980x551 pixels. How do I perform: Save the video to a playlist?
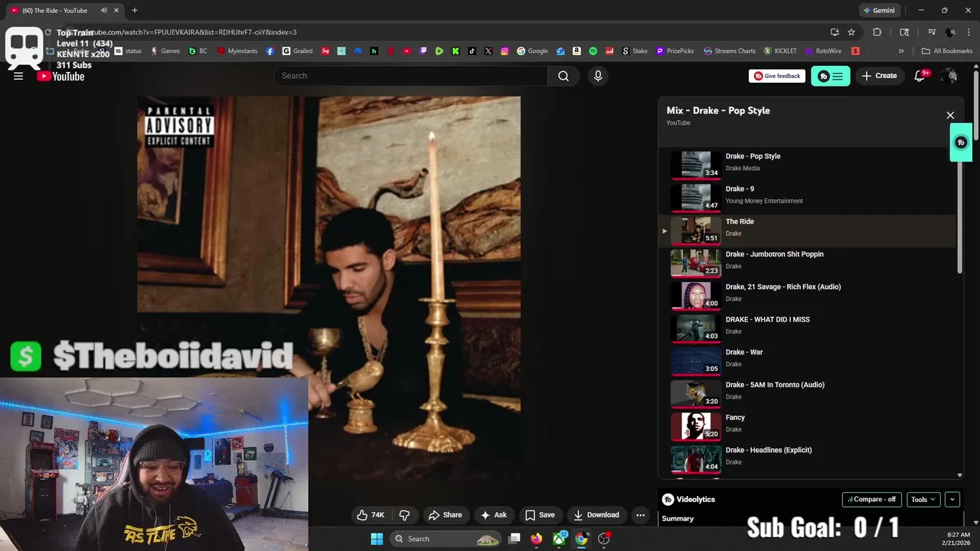540,515
